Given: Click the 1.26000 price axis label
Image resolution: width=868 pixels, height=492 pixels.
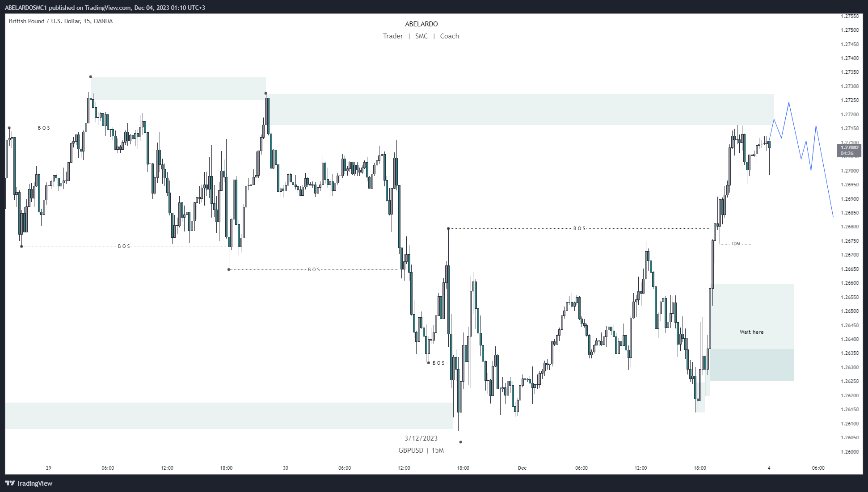Looking at the screenshot, I should [849, 452].
